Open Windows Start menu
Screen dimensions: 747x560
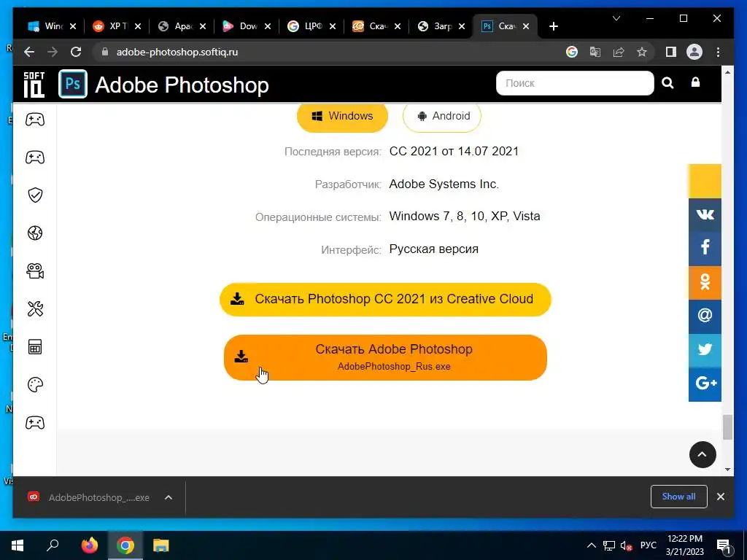[x=18, y=545]
